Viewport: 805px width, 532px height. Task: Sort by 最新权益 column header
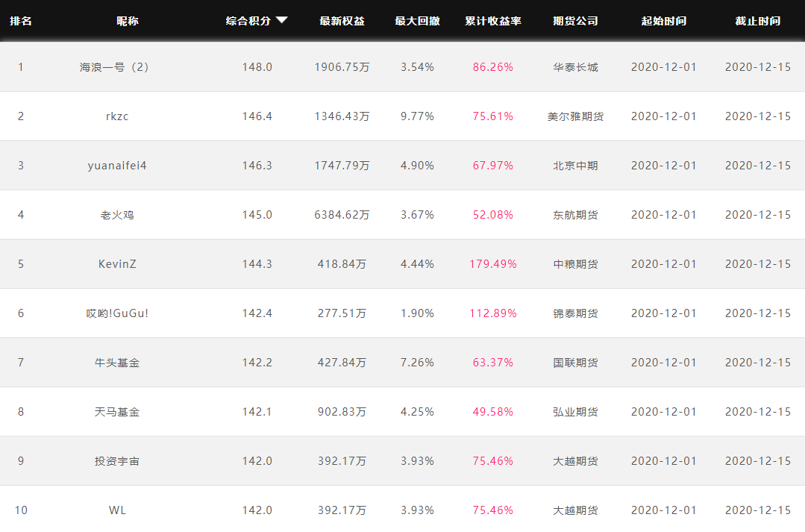click(342, 21)
